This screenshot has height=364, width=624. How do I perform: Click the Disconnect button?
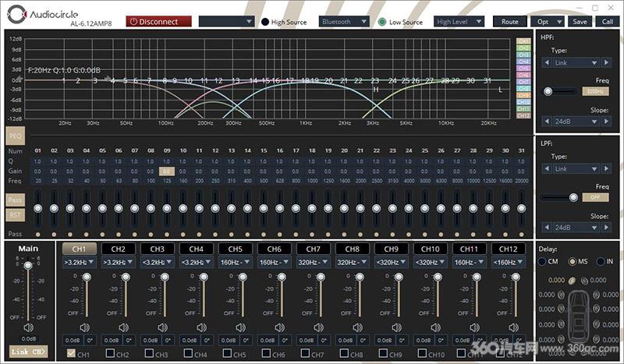[159, 22]
